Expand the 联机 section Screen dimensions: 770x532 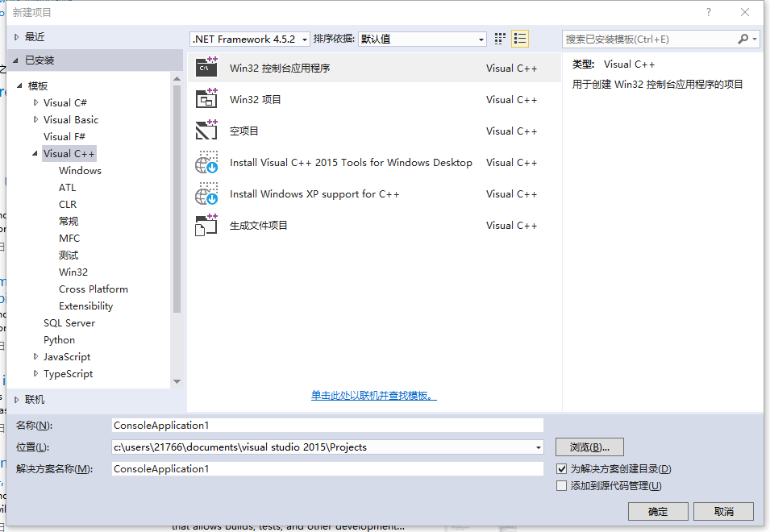click(x=17, y=400)
